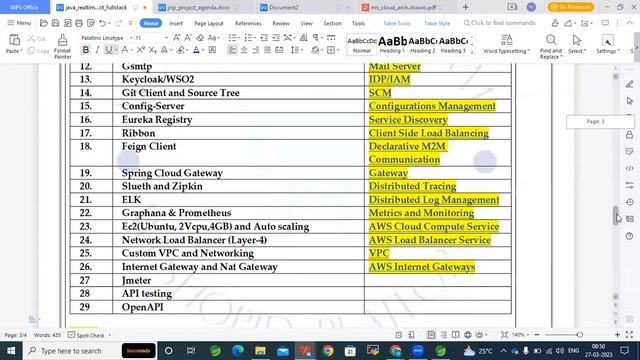
Task: Toggle left text alignment
Action: click(232, 50)
